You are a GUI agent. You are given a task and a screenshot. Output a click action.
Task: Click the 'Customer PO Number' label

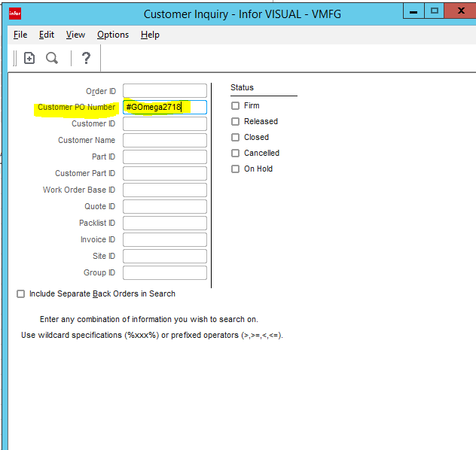click(77, 107)
